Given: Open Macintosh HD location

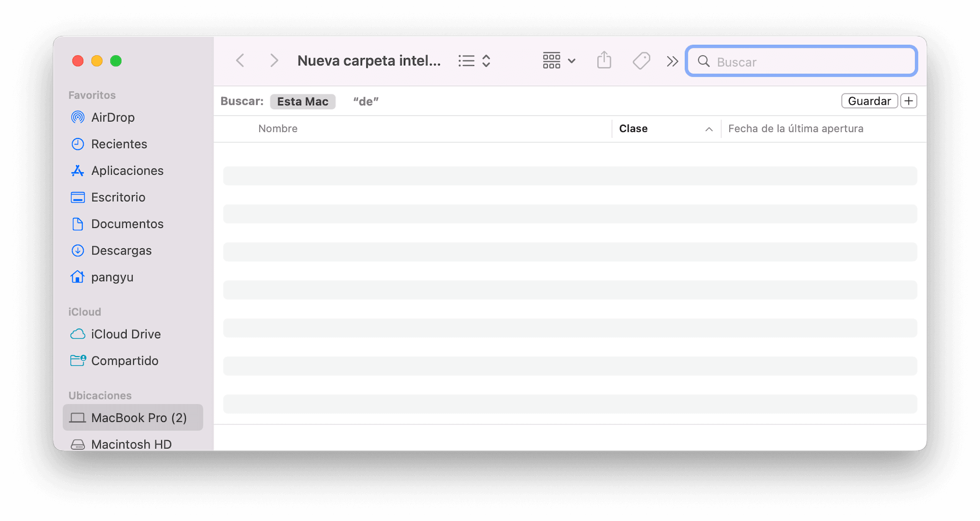Looking at the screenshot, I should coord(133,444).
